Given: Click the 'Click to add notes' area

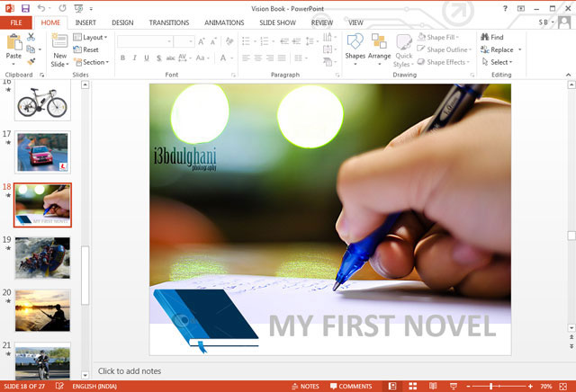Looking at the screenshot, I should [x=130, y=371].
